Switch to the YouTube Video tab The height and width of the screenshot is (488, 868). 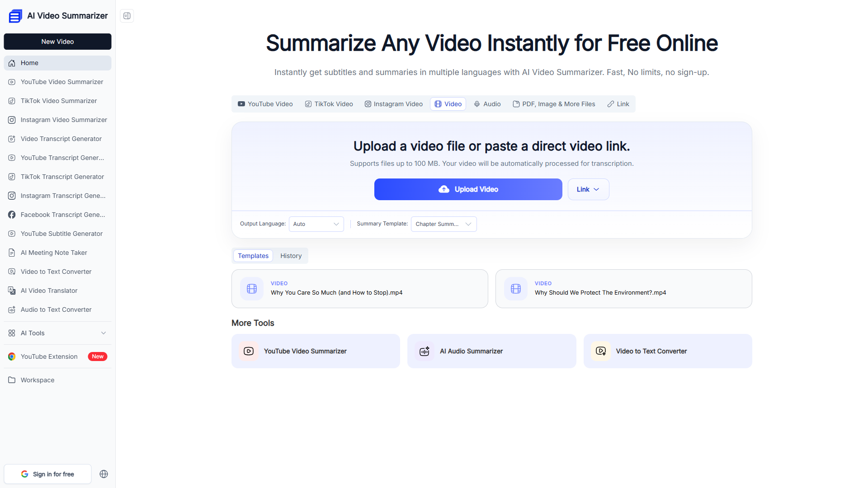265,104
